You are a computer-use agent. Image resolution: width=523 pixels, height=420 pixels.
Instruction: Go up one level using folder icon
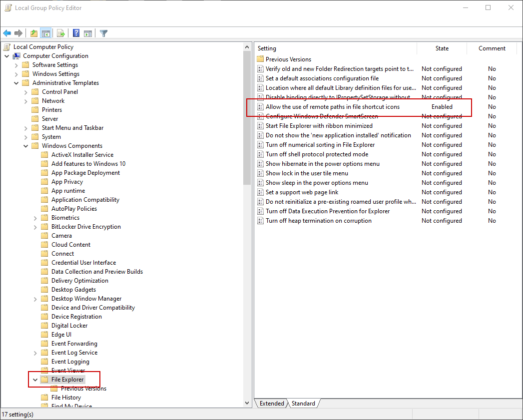(33, 33)
